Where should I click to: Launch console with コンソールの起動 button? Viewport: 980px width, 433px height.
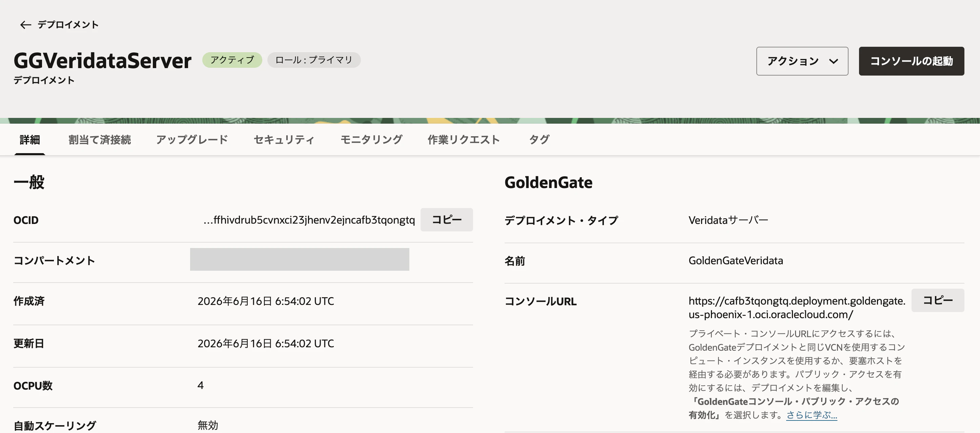click(x=911, y=61)
